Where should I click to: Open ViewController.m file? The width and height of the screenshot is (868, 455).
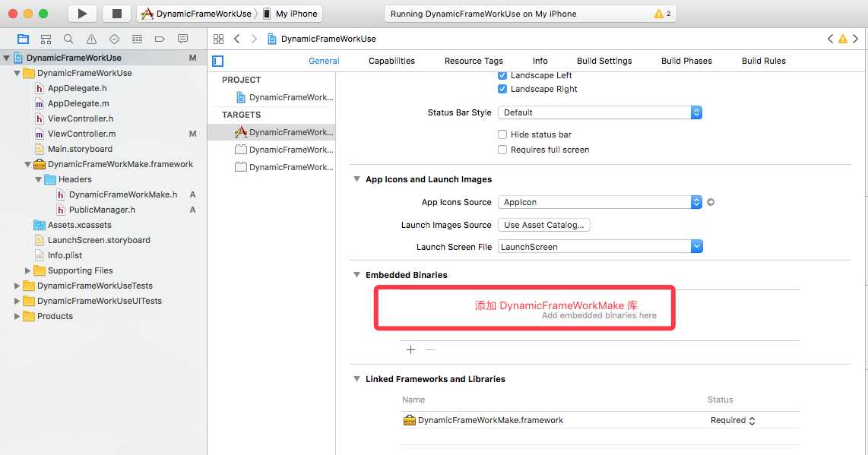75,134
